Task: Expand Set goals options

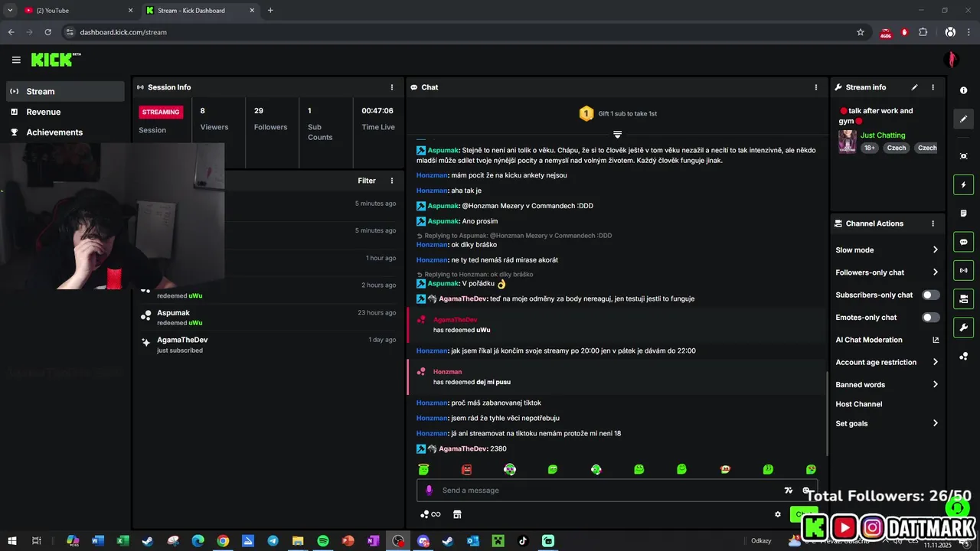Action: coord(887,423)
